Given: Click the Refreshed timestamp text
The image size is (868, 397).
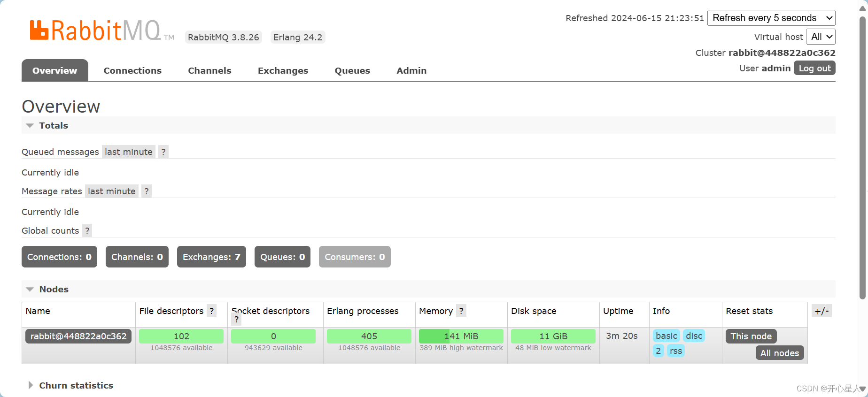Looking at the screenshot, I should [635, 18].
